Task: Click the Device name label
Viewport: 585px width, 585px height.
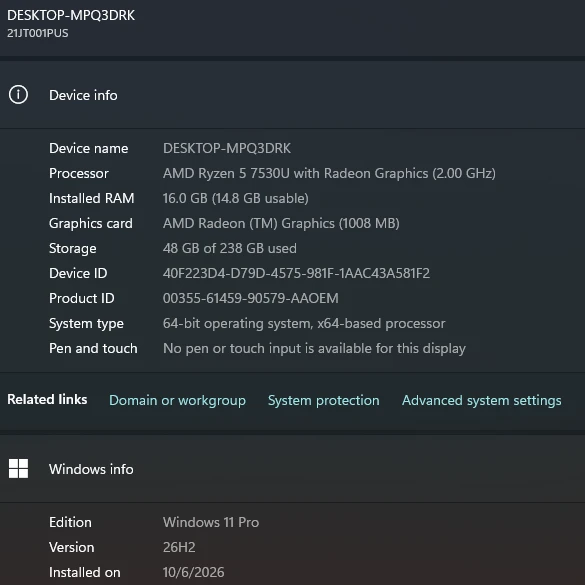Action: point(88,148)
